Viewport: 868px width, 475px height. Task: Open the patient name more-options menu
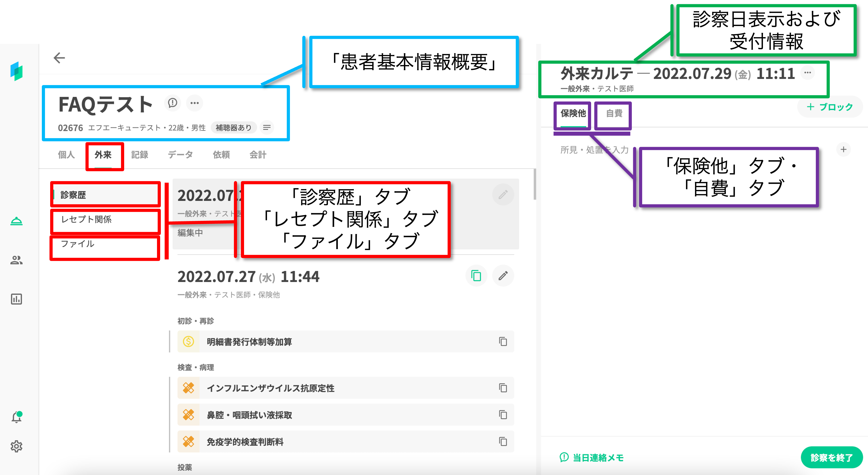point(194,103)
